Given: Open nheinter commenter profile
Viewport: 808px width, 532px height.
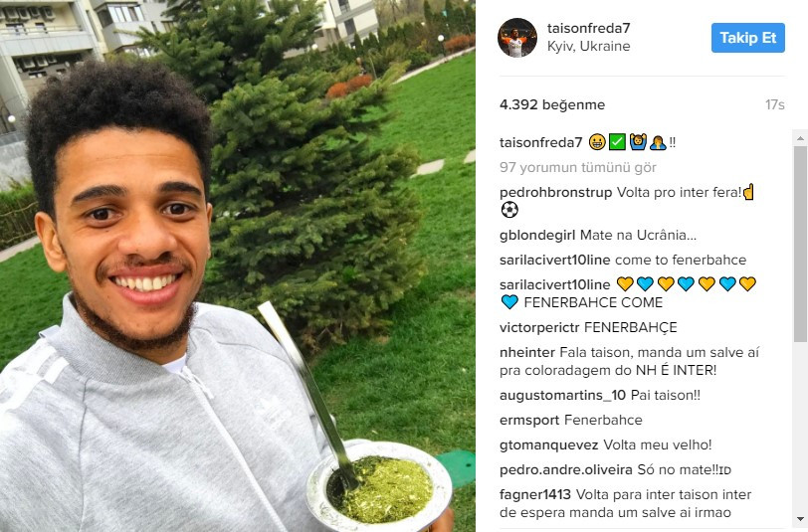Looking at the screenshot, I should click(526, 352).
